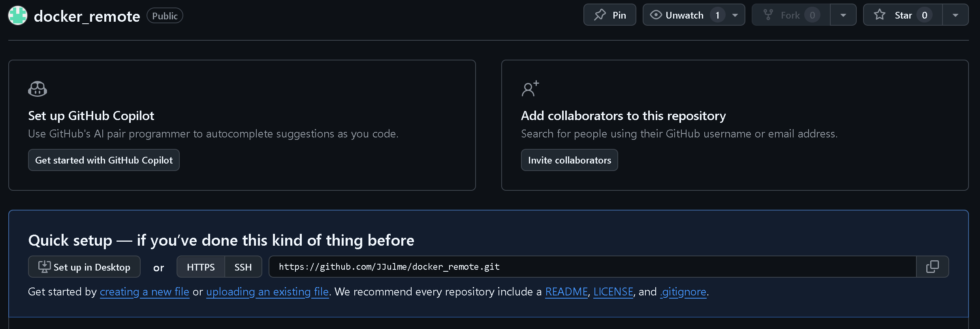Click the docker_remote repository avatar icon
The height and width of the screenshot is (329, 980).
tap(18, 16)
